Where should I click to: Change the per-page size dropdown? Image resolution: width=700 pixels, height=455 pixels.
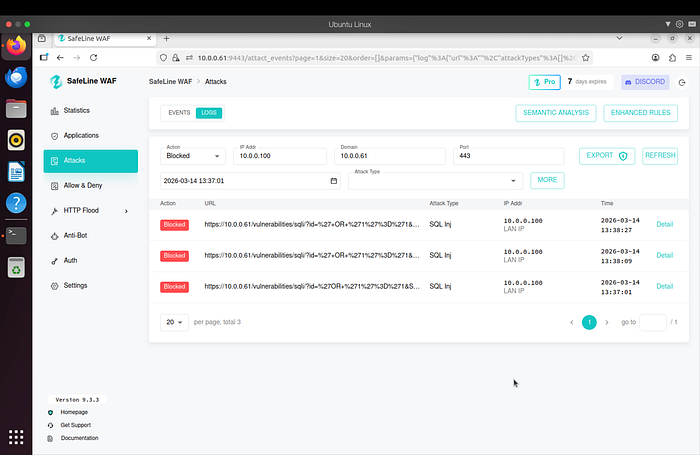pyautogui.click(x=174, y=322)
